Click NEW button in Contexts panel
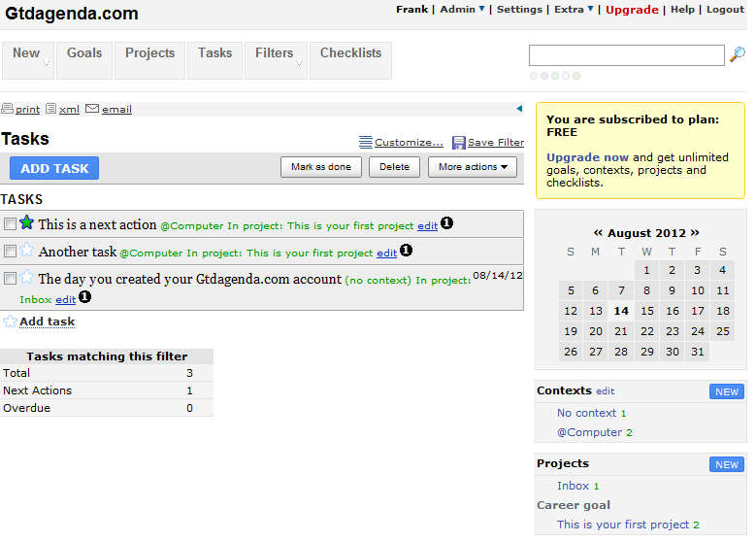 727,391
